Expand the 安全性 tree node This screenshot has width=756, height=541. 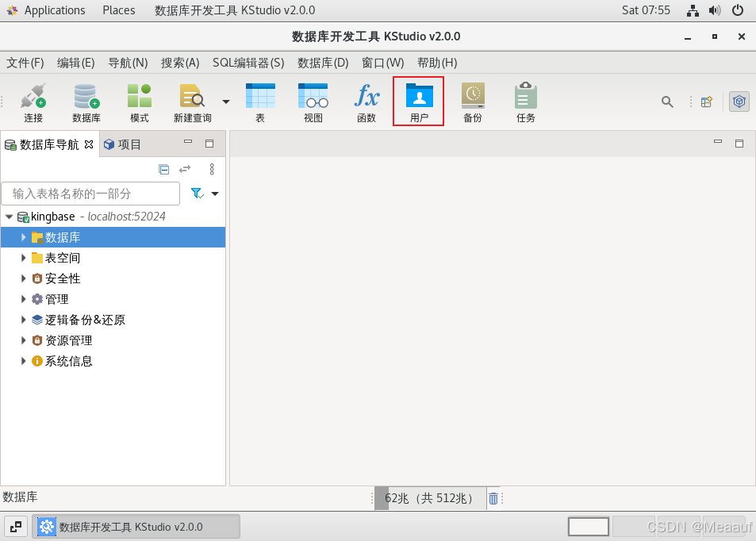pyautogui.click(x=23, y=278)
